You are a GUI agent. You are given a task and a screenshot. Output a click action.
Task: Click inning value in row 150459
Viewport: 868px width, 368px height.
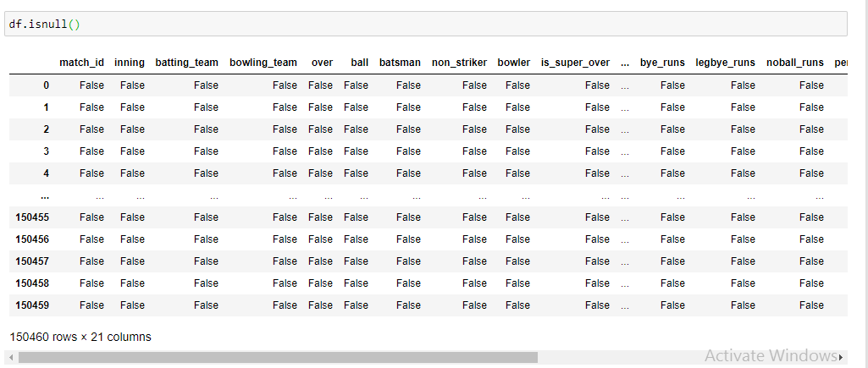[132, 305]
